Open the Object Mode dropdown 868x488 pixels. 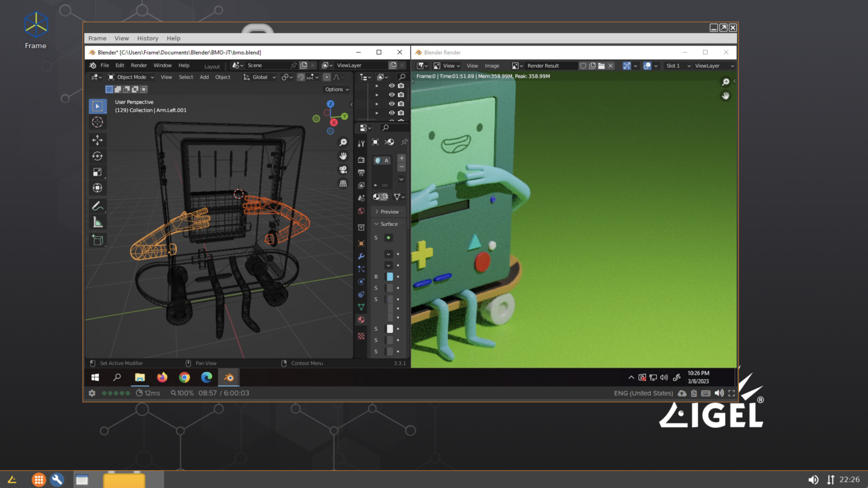[131, 77]
